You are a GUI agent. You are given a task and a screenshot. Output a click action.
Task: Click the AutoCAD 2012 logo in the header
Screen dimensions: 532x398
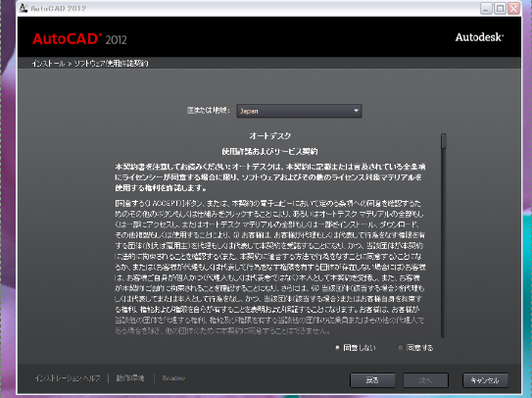pos(79,39)
